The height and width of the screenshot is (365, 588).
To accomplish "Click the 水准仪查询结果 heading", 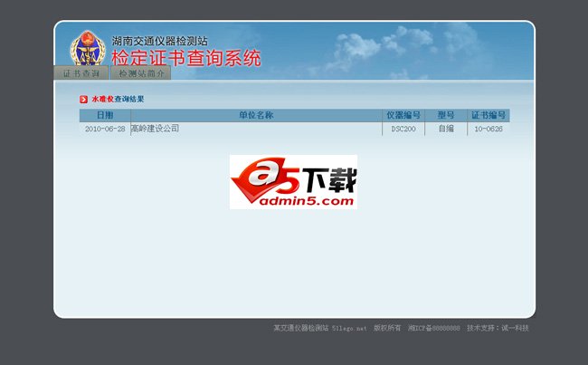I will point(118,99).
